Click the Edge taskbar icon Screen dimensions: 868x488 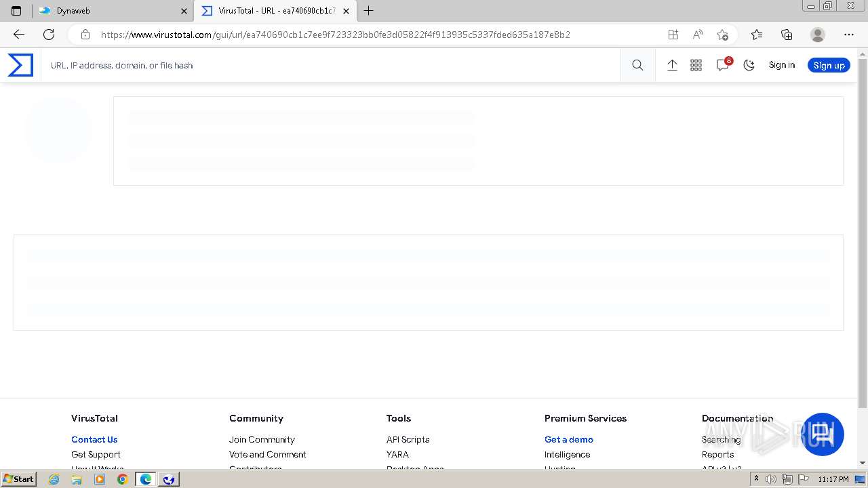(x=145, y=479)
